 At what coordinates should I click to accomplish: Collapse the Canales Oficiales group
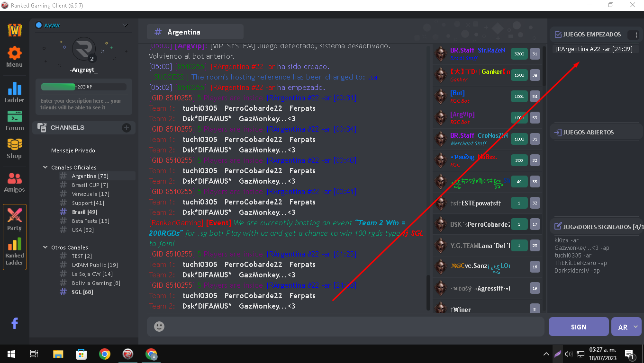click(45, 168)
